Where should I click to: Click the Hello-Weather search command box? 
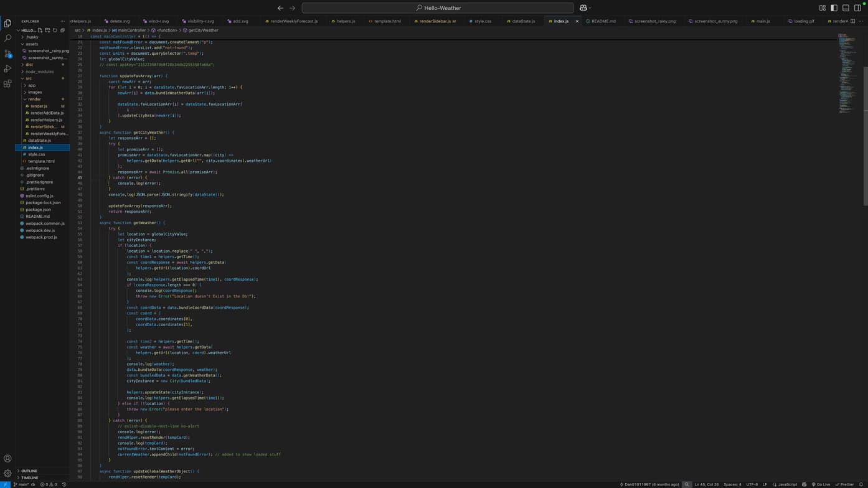tap(438, 8)
